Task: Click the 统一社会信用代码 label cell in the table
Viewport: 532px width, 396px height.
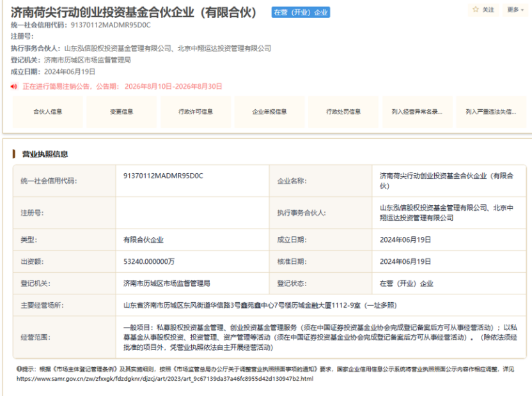Action: tap(65, 181)
